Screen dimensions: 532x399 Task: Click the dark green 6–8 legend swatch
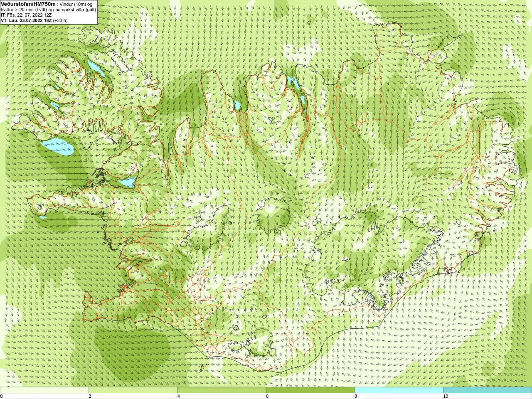(310, 390)
